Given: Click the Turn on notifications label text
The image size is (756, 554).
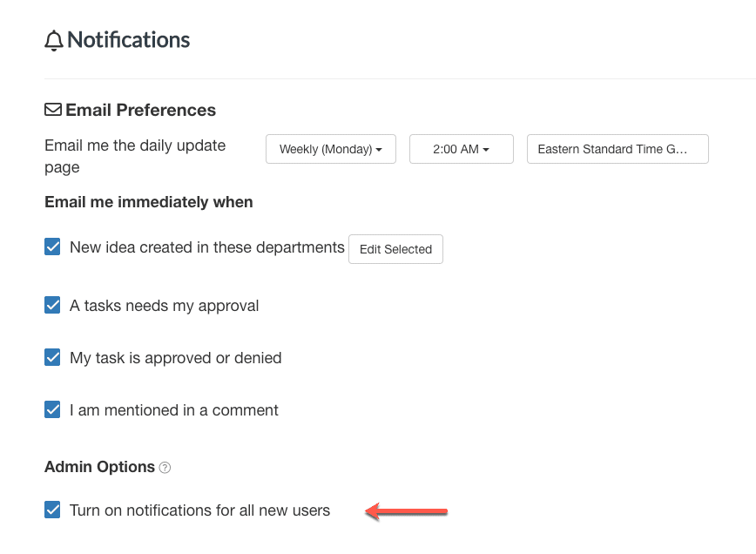Looking at the screenshot, I should tap(200, 510).
